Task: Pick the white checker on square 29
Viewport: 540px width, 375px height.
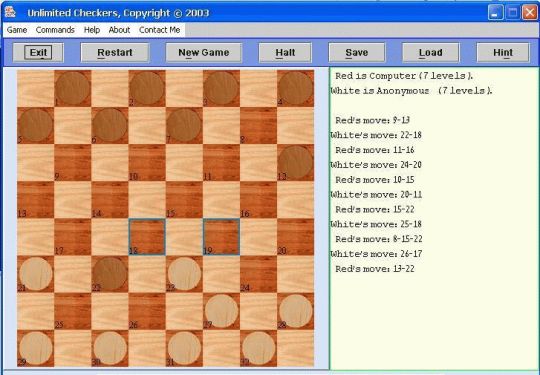Action: pyautogui.click(x=35, y=348)
